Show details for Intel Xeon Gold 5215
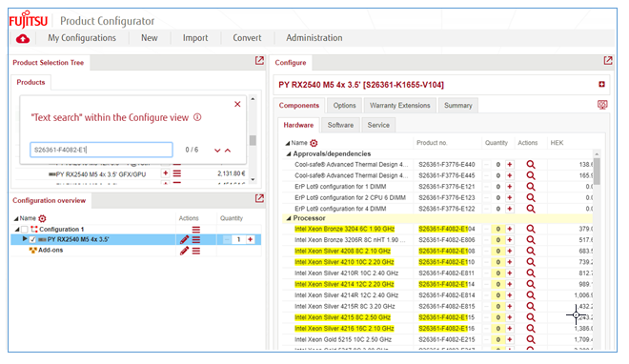 pyautogui.click(x=531, y=339)
